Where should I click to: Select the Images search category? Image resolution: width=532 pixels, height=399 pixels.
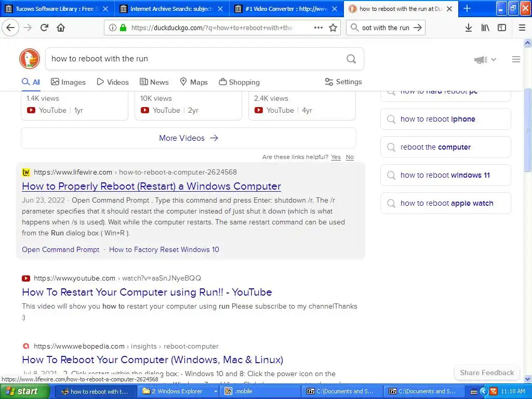click(x=68, y=82)
